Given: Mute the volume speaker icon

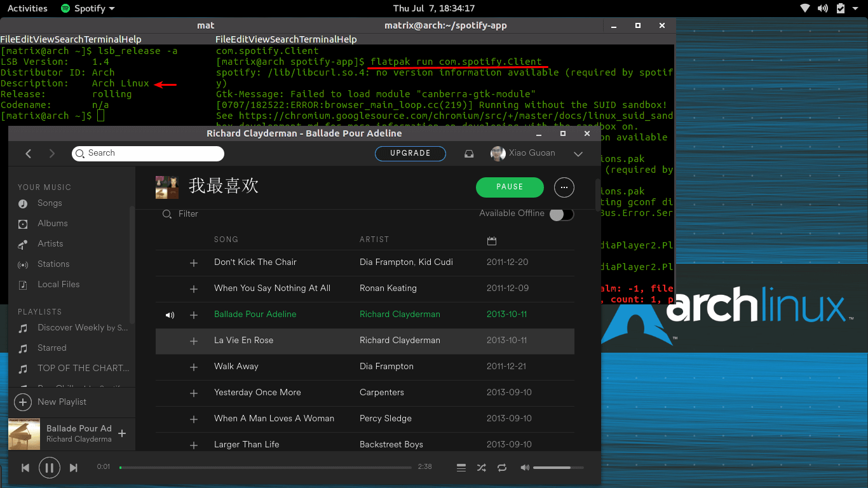Looking at the screenshot, I should [x=524, y=467].
